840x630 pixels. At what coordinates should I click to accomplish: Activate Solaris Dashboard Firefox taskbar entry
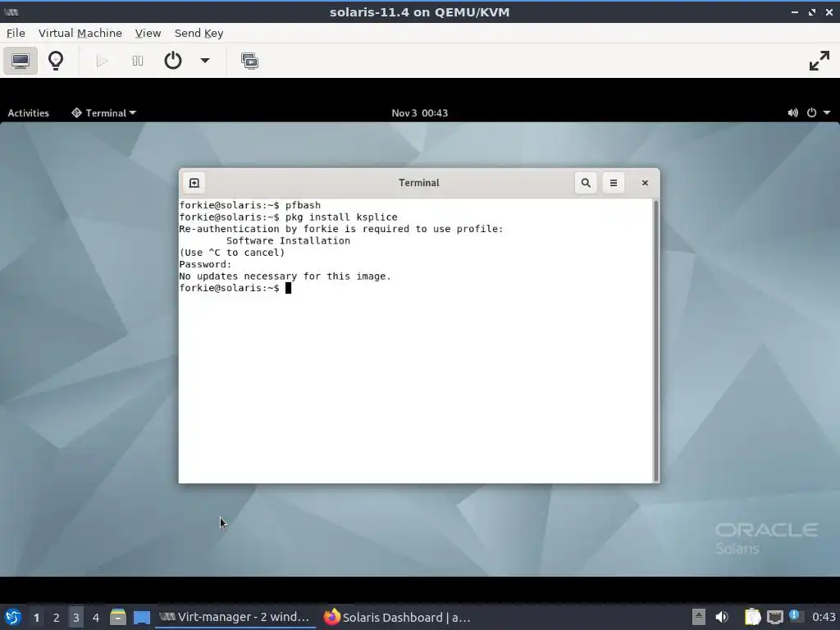pyautogui.click(x=398, y=617)
